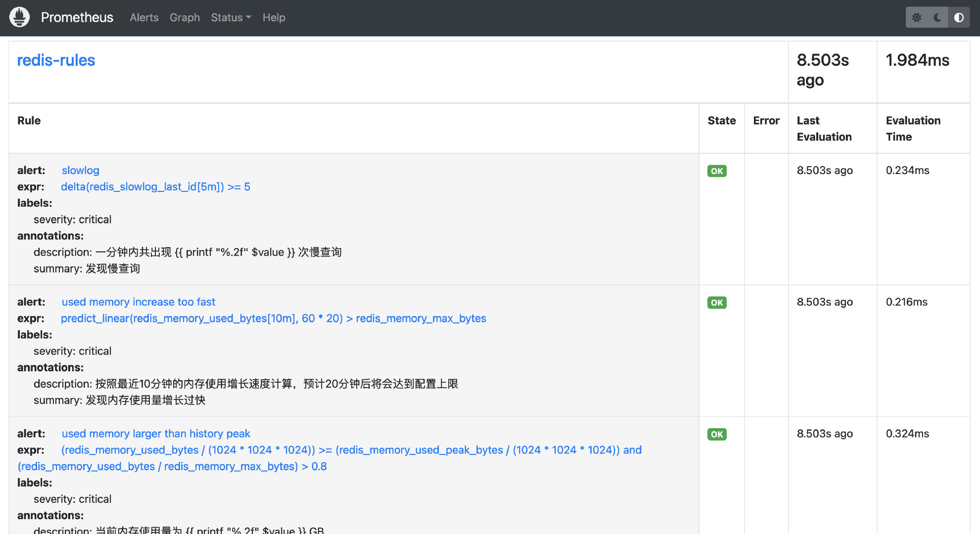Click the OK state badge for slowlog rule
980x534 pixels.
tap(716, 171)
